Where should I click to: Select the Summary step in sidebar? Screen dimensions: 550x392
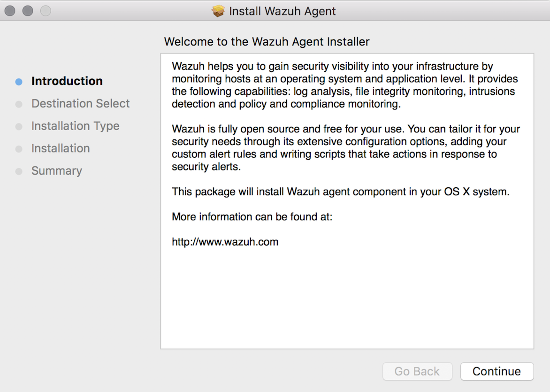pos(56,171)
